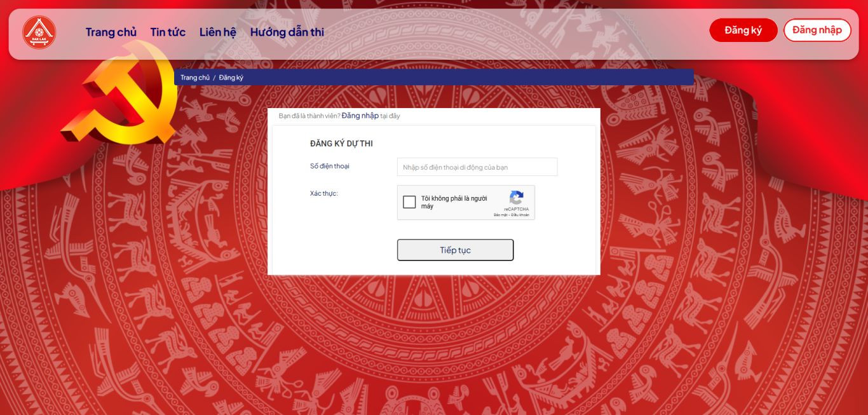This screenshot has height=415, width=868.
Task: Click the reCAPTCHA arrows logo
Action: 517,198
